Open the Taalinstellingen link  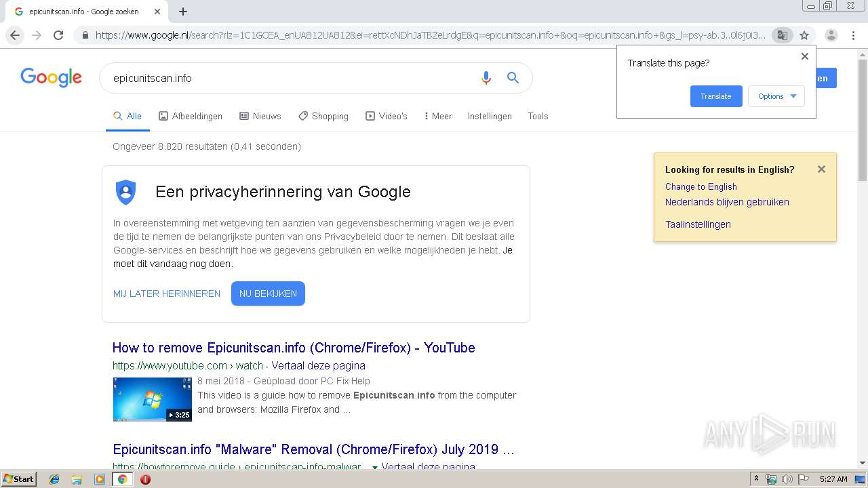tap(698, 224)
